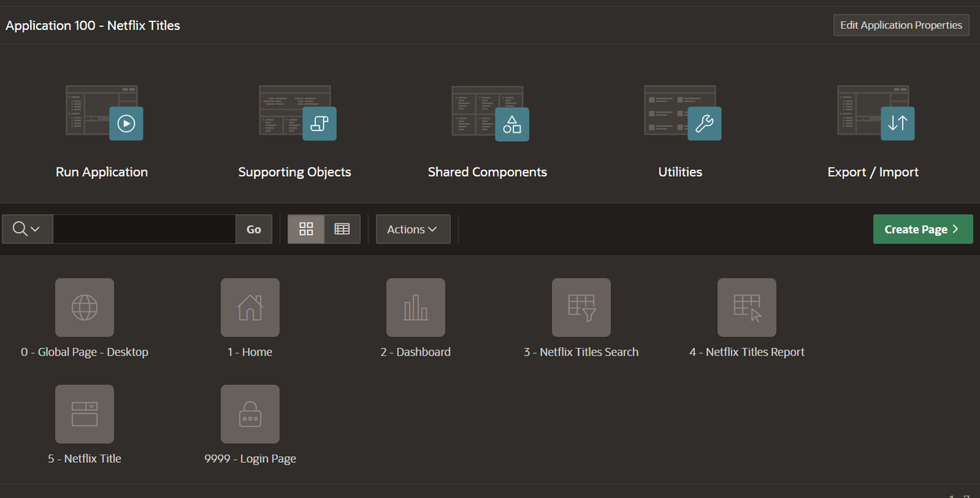Switch to View Icons grid mode

[306, 229]
